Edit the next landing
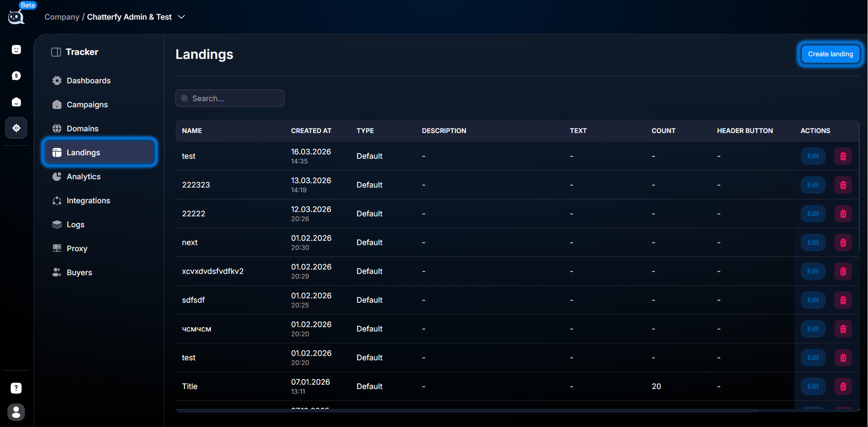Viewport: 868px width, 427px height. pyautogui.click(x=813, y=243)
